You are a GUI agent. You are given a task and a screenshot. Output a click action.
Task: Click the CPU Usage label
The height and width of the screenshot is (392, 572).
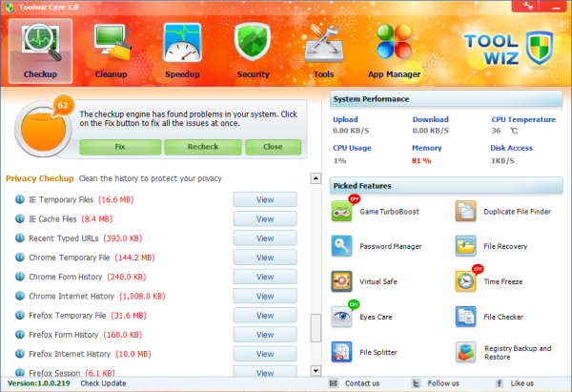352,148
